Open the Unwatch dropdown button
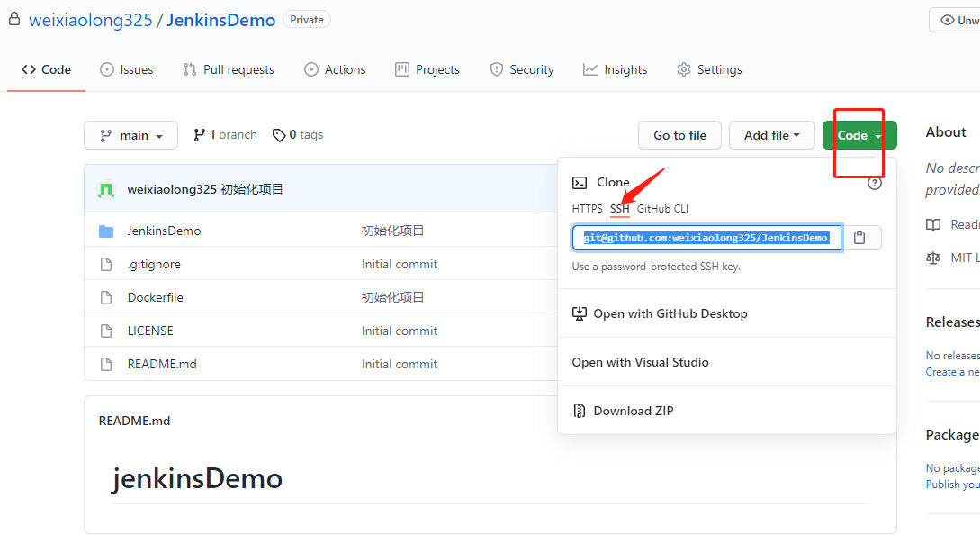This screenshot has height=535, width=980. [x=955, y=20]
